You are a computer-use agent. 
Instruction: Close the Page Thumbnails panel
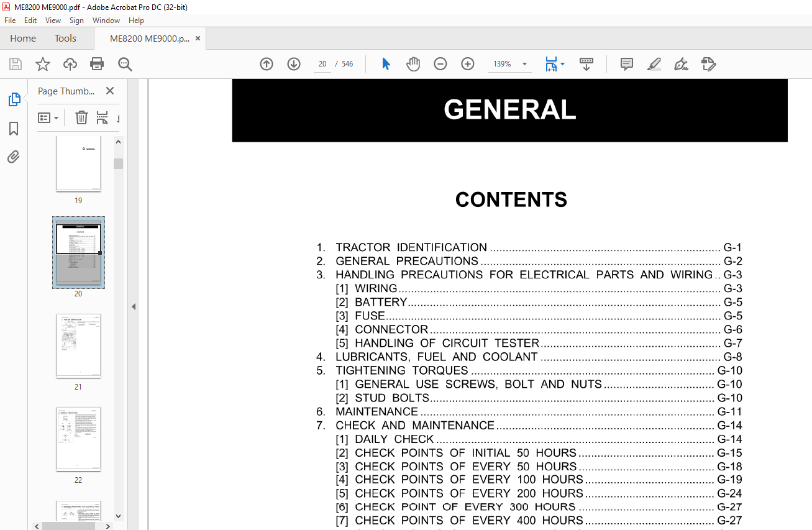110,91
